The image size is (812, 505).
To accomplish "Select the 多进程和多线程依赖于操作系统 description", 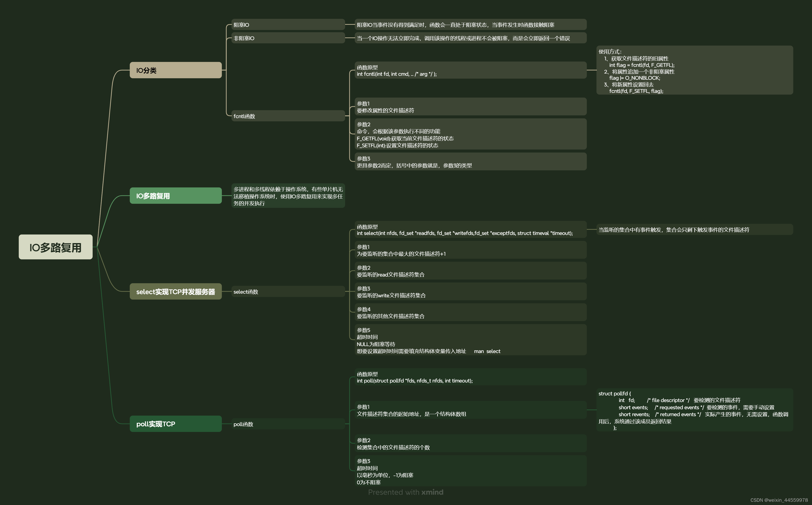I will pyautogui.click(x=288, y=196).
